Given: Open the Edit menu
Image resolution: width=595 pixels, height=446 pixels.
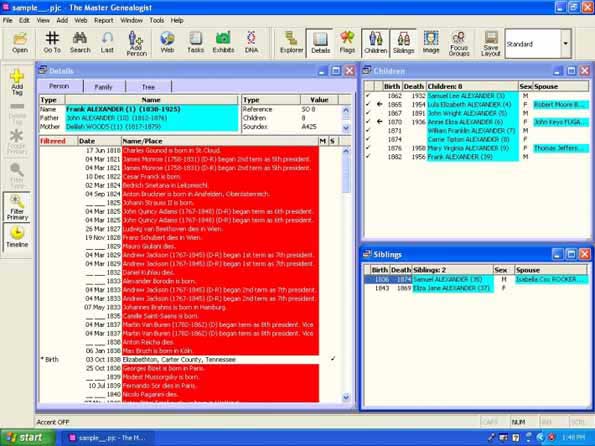Looking at the screenshot, I should tap(24, 20).
